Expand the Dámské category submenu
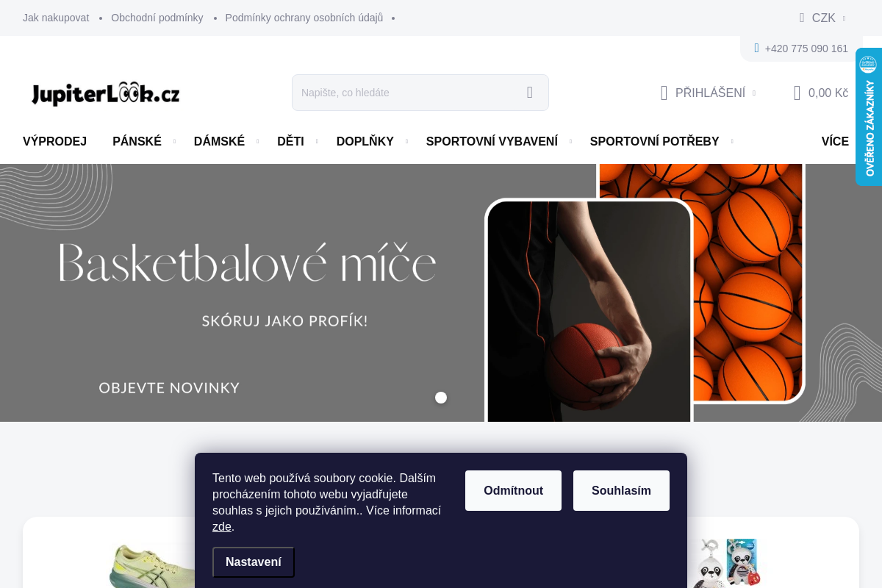This screenshot has width=882, height=588. click(x=258, y=141)
